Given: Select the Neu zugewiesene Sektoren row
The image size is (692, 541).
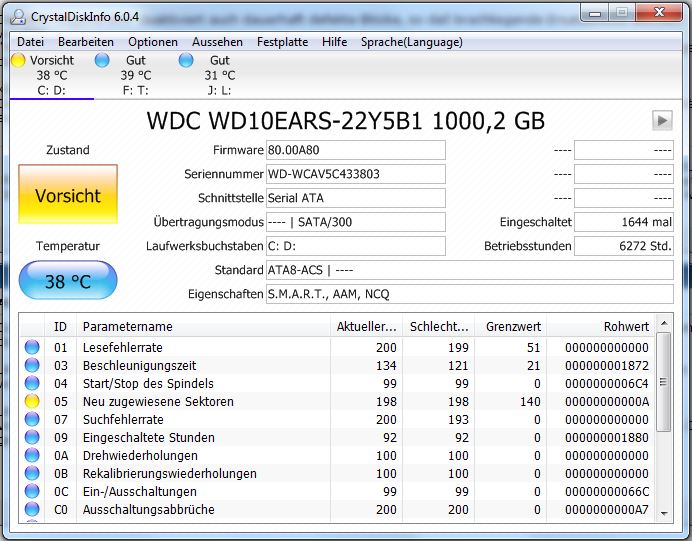Looking at the screenshot, I should (x=338, y=402).
